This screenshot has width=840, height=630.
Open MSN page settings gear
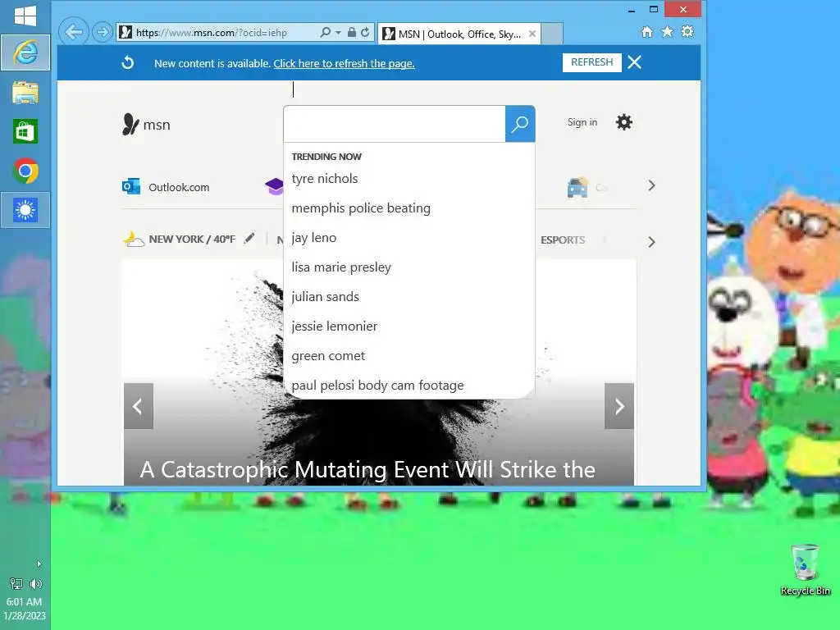(623, 122)
